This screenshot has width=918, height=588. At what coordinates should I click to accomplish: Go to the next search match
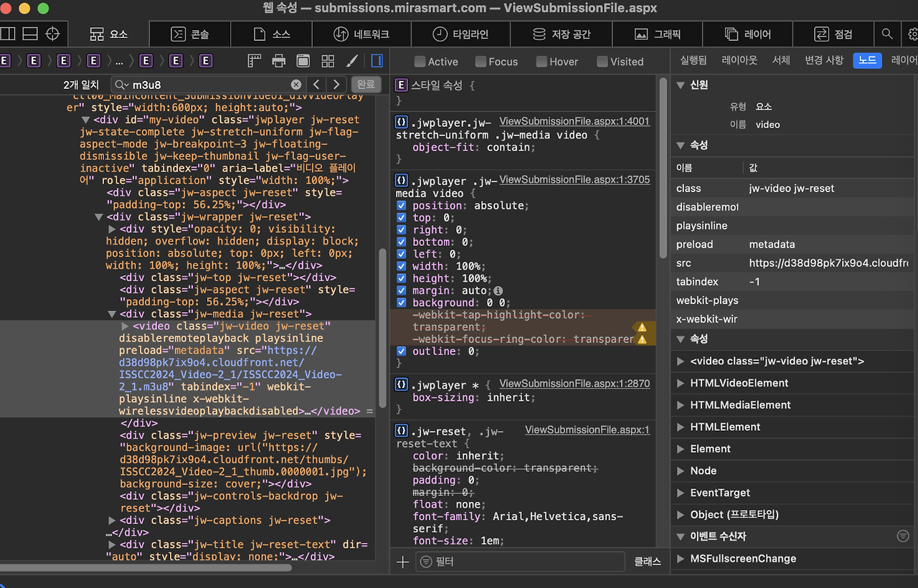click(336, 85)
